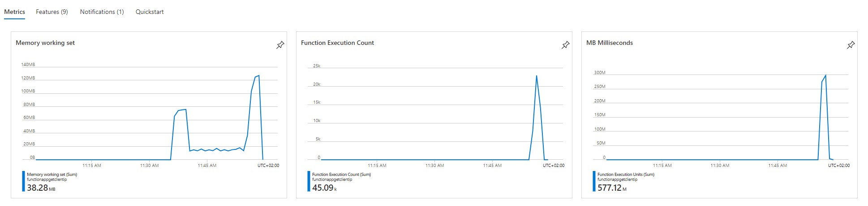Click the MB Milliseconds chart title
Screen dimensions: 868x206
coord(610,43)
